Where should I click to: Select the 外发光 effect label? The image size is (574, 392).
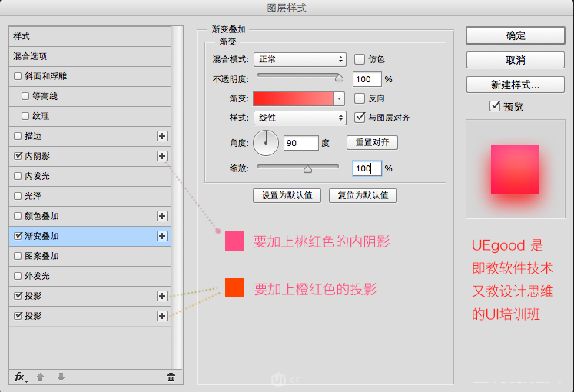tap(37, 276)
